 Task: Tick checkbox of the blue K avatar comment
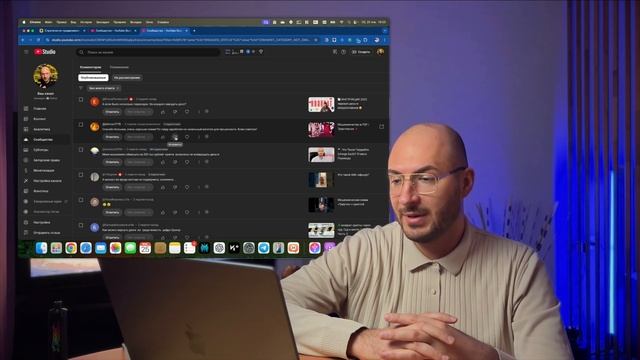[81, 225]
